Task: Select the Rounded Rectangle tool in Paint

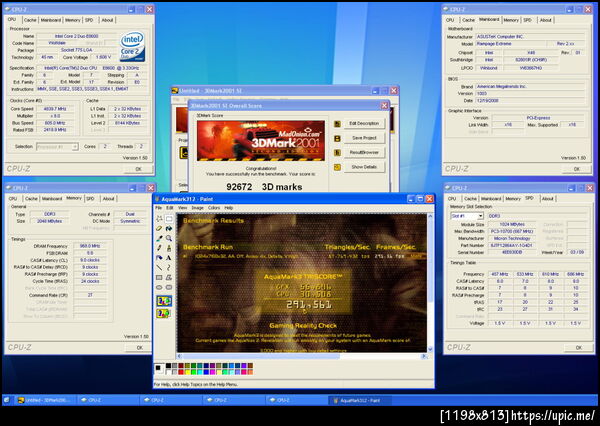Action: (169, 287)
